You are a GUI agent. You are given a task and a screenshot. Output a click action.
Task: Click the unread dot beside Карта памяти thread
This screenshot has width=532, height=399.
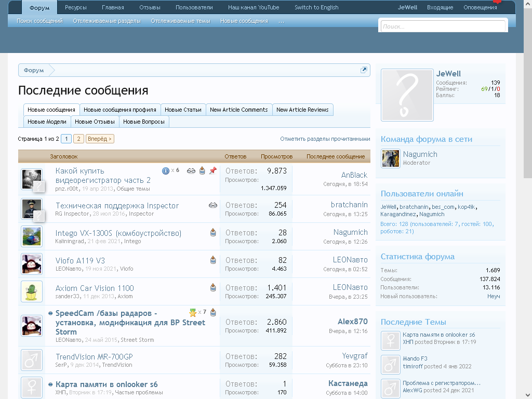click(50, 385)
